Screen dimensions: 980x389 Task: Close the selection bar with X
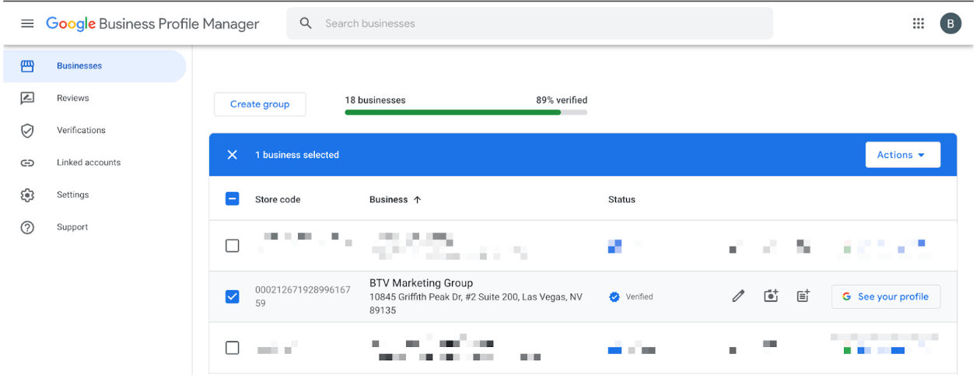click(232, 155)
